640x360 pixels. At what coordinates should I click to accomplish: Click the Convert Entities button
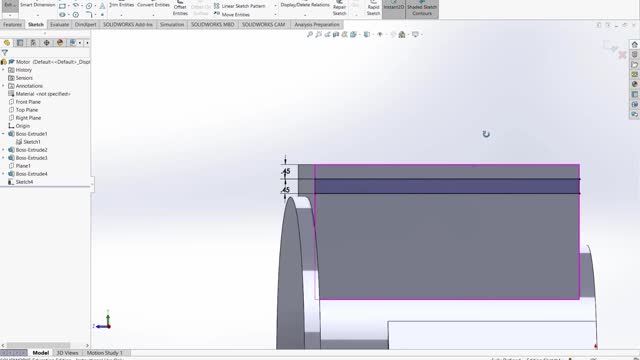click(x=153, y=4)
